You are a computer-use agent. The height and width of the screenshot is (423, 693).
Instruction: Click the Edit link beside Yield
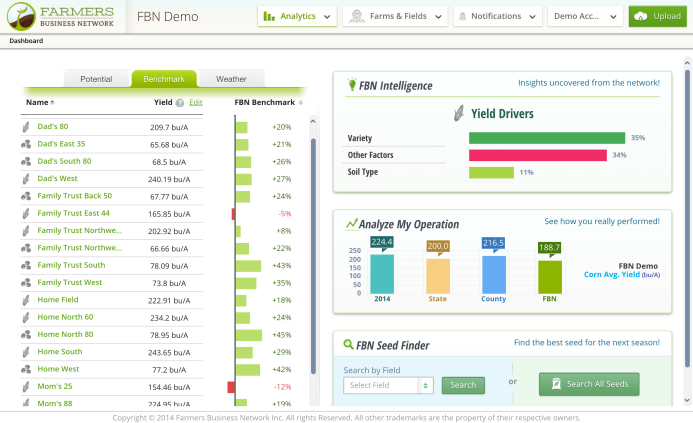pyautogui.click(x=196, y=102)
